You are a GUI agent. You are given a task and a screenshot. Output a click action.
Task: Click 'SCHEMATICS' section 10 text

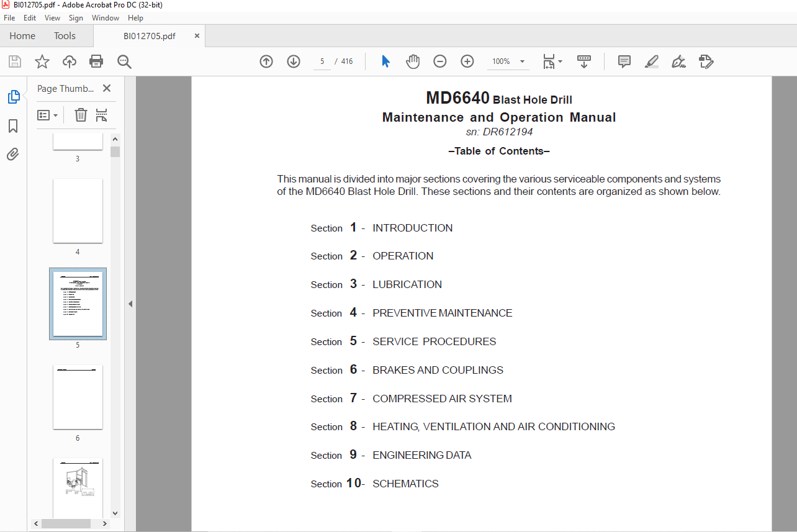405,484
